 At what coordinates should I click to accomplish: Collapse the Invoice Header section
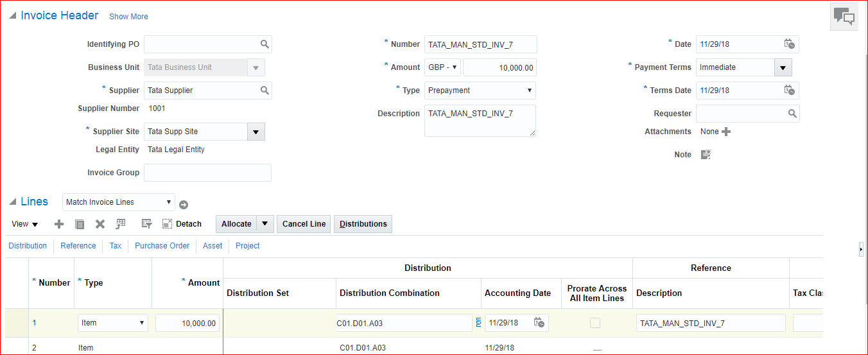pyautogui.click(x=13, y=16)
